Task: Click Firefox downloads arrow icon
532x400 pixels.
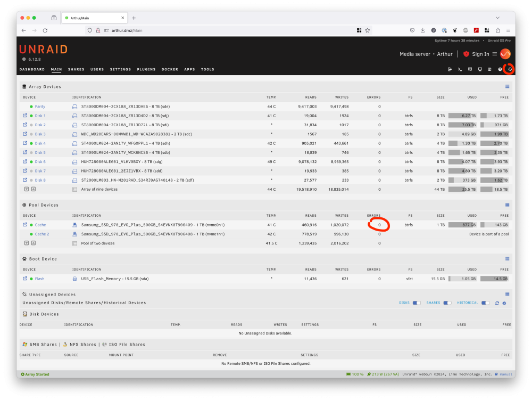Action: pos(423,30)
